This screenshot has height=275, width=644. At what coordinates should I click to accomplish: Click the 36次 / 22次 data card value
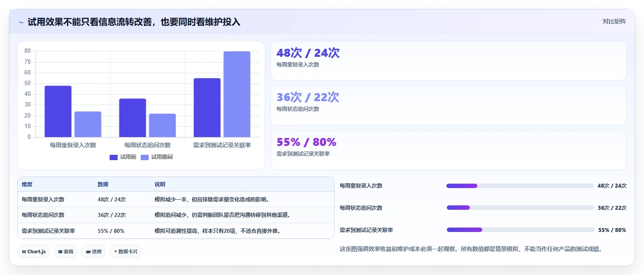[x=308, y=97]
